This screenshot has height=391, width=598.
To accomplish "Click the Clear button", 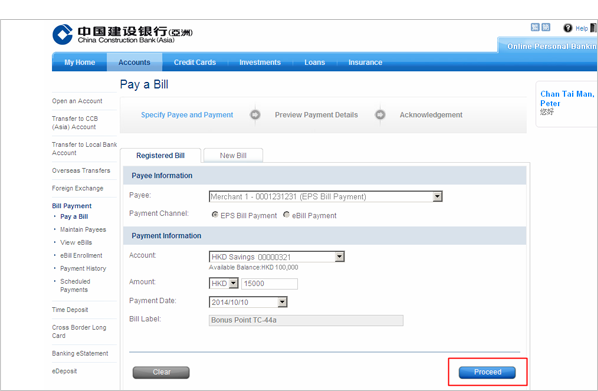I will coord(161,372).
